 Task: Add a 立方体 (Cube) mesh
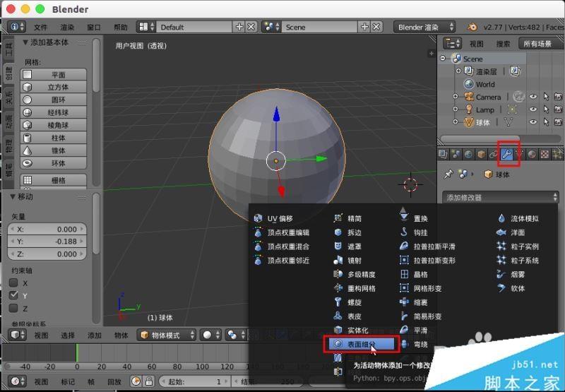tap(54, 87)
